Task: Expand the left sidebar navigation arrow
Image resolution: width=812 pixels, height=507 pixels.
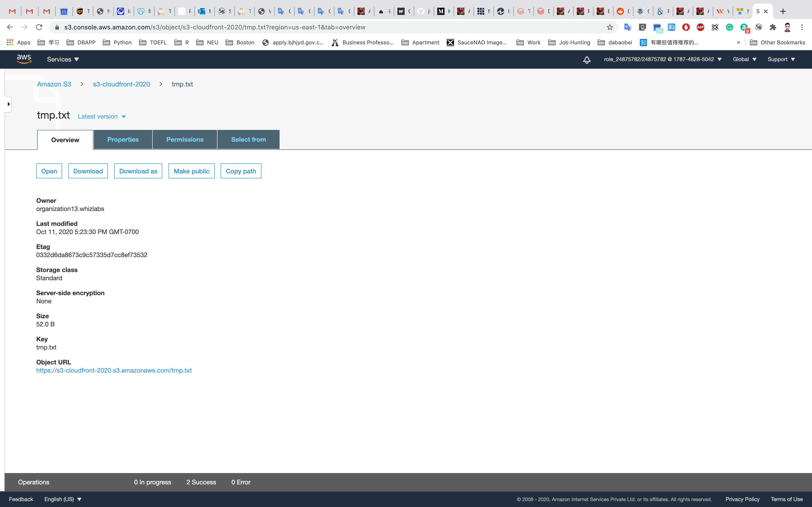Action: click(8, 104)
